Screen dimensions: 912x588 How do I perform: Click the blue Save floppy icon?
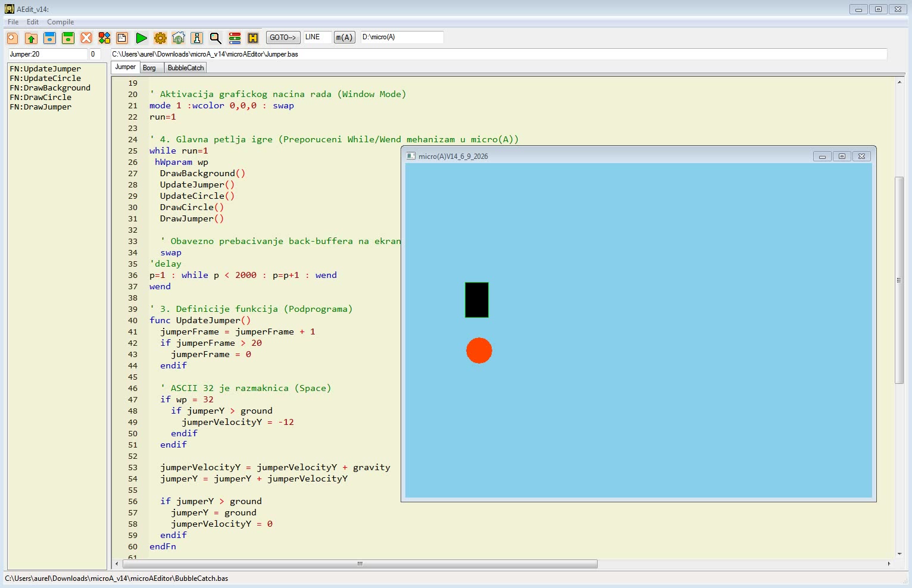[50, 38]
